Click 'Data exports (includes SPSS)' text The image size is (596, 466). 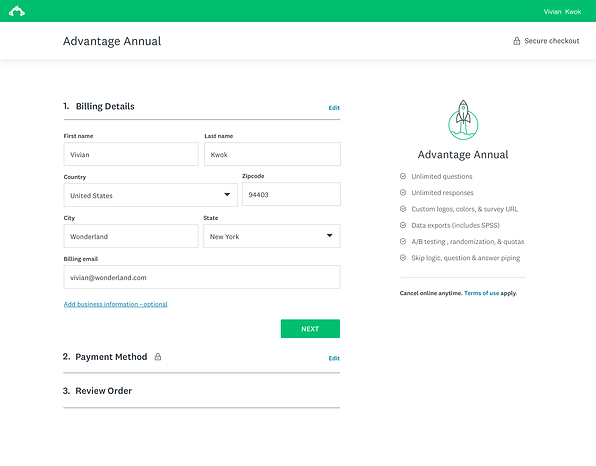tap(455, 225)
